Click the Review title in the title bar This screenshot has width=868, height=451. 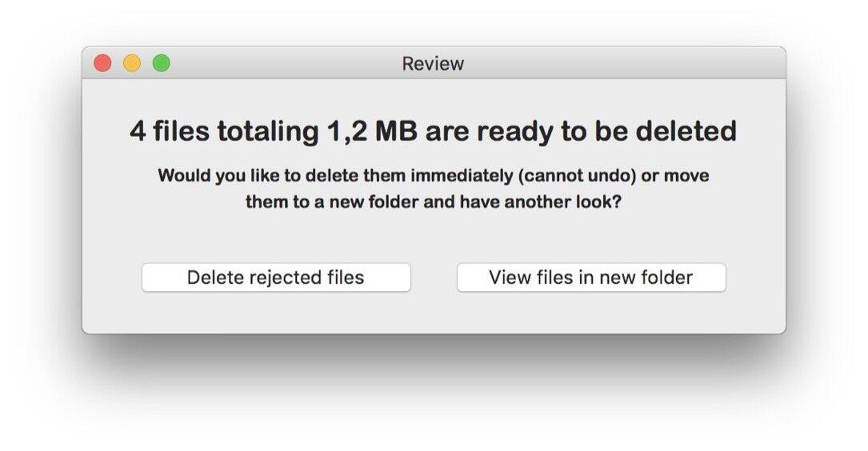click(x=433, y=64)
